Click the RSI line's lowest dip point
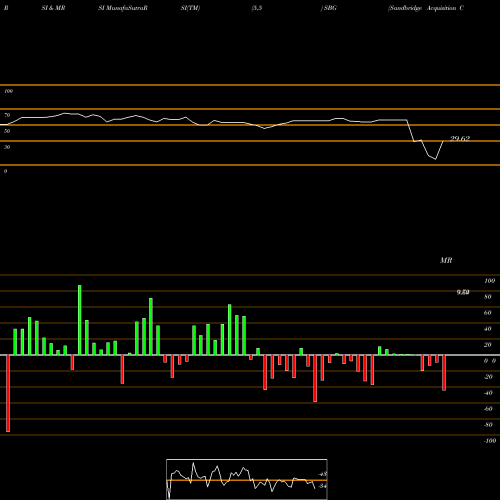Screen dimensions: 500x500 (435, 159)
